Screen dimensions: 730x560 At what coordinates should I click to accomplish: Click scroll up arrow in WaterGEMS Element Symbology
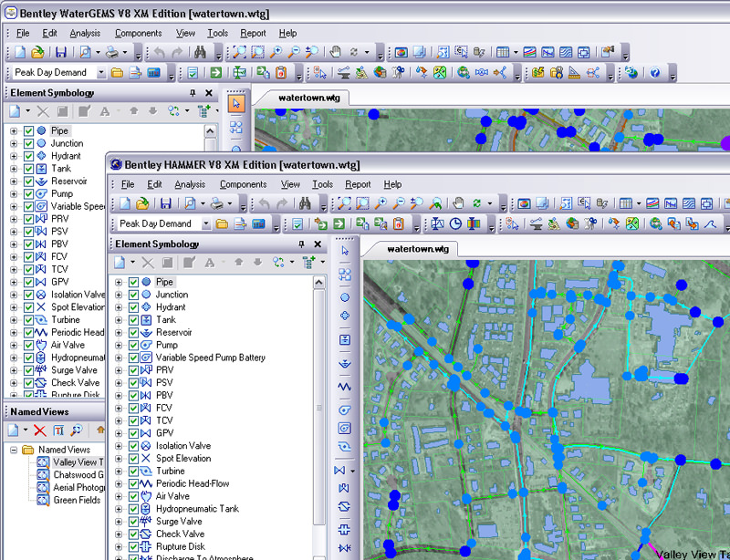coord(211,130)
